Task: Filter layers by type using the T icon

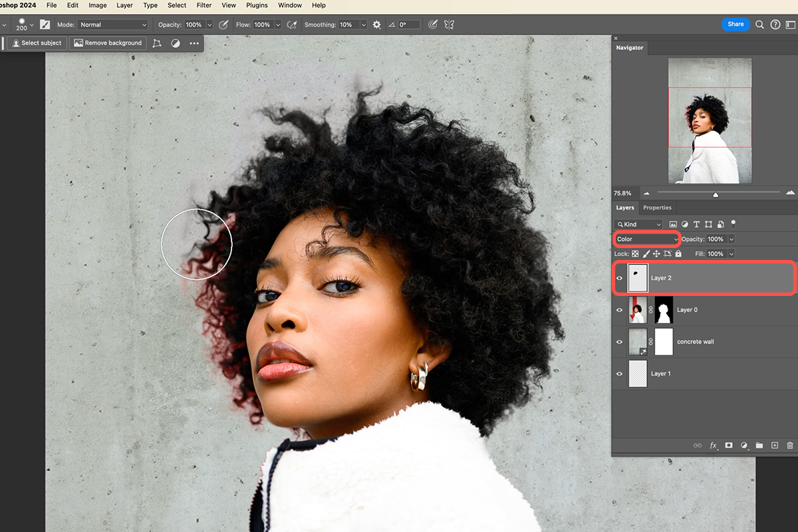Action: (x=697, y=224)
